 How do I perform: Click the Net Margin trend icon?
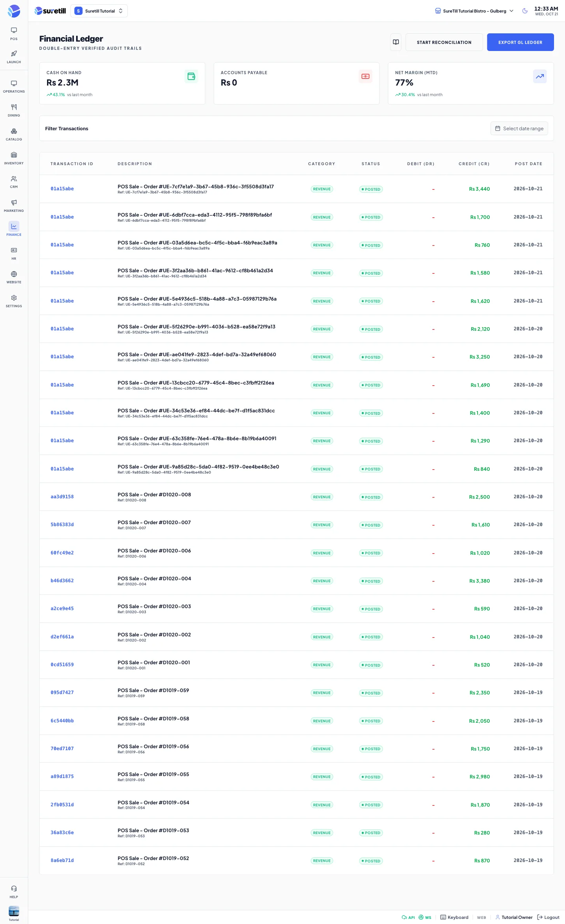coord(540,77)
